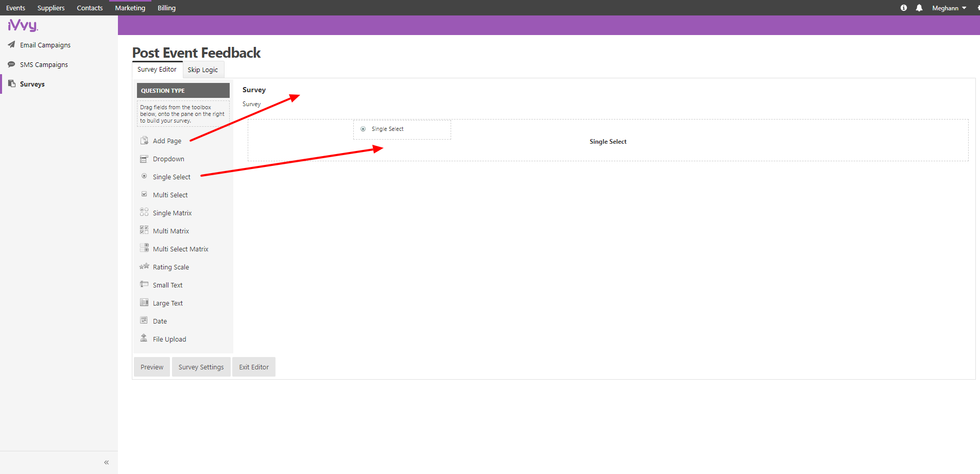This screenshot has height=474, width=980.
Task: Select the Multi Matrix label
Action: pyautogui.click(x=171, y=231)
